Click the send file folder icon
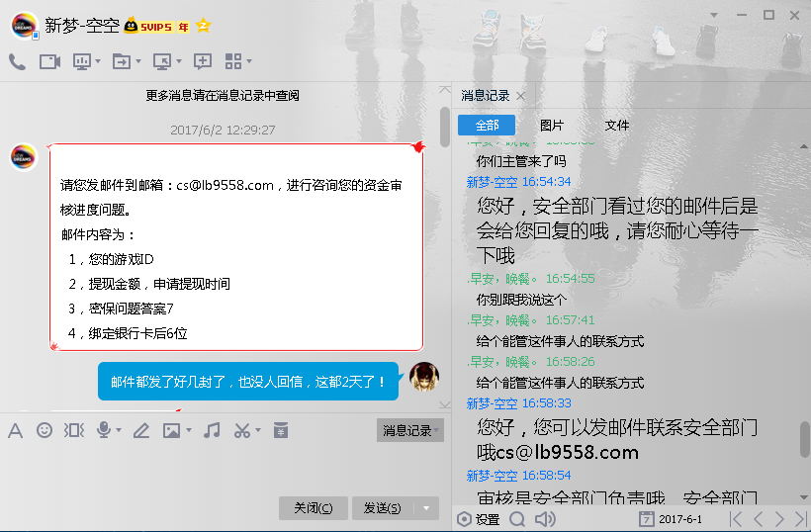This screenshot has width=811, height=532. tap(122, 62)
